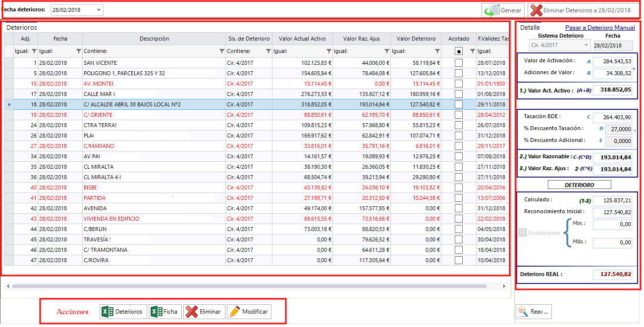This screenshot has height=327, width=644.
Task: Click the Acotaciones Mín. field
Action: tap(613, 225)
